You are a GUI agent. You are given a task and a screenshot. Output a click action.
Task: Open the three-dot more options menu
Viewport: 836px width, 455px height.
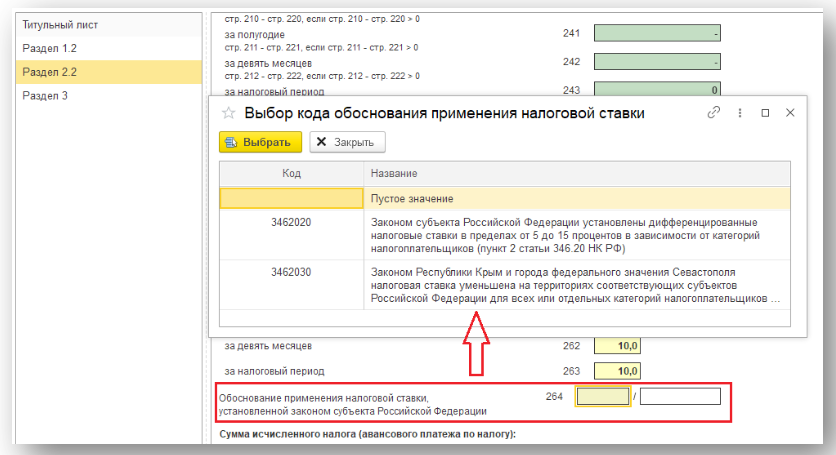coord(740,114)
